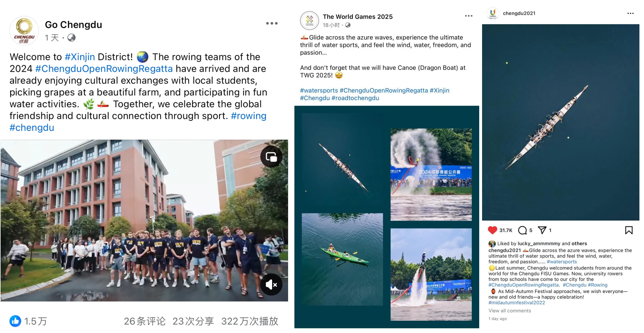Image resolution: width=644 pixels, height=333 pixels.
Task: Open World Games 2025 post options menu
Action: [469, 16]
